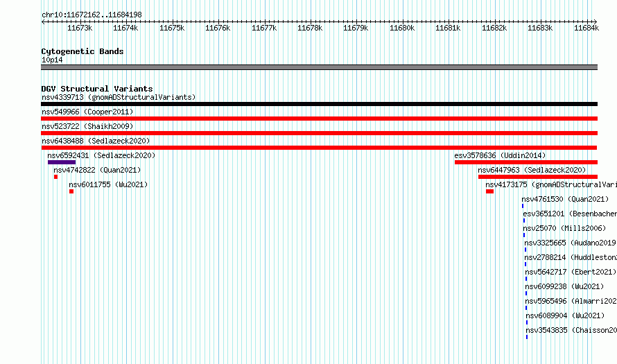Click the Cytogenetic Bands track heading
Screen dimensions: 617x364
82,51
